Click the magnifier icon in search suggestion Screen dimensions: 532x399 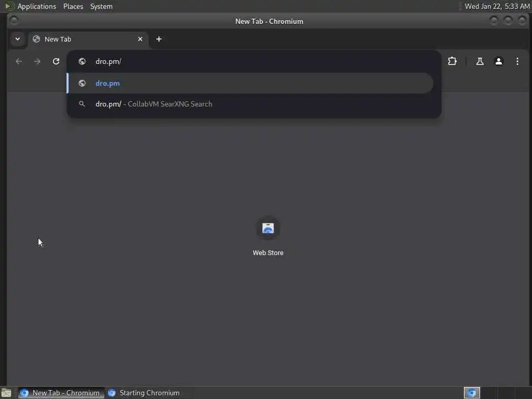pyautogui.click(x=82, y=104)
